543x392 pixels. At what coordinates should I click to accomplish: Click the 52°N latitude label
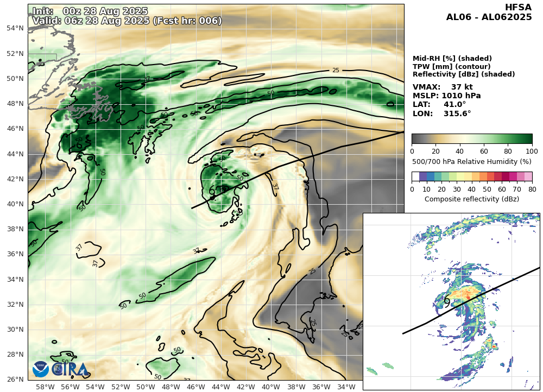15,54
